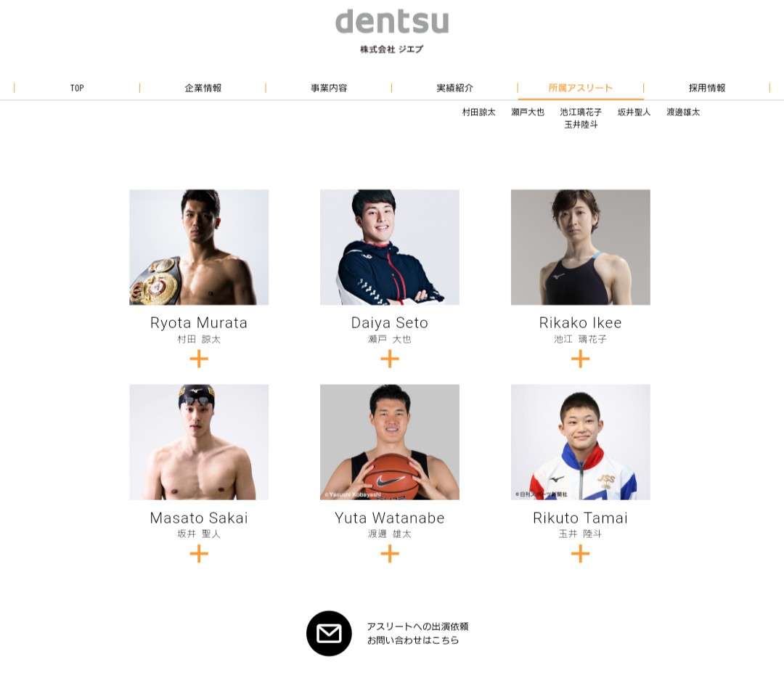The image size is (784, 686).
Task: Click the 坂井聖人 submenu link
Action: point(634,112)
